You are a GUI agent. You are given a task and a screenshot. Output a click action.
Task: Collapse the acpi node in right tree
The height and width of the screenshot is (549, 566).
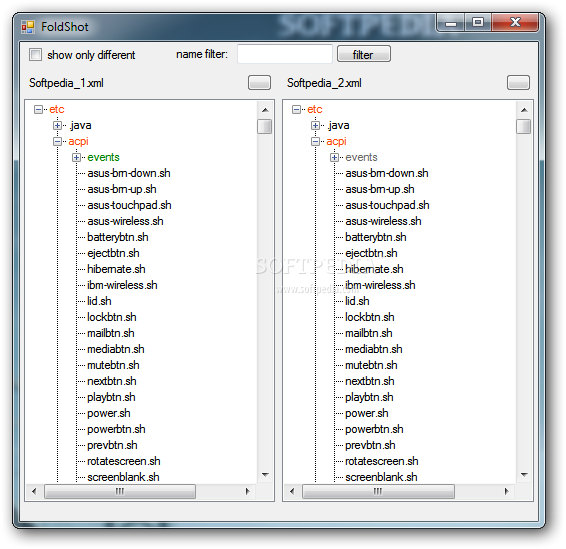click(315, 141)
